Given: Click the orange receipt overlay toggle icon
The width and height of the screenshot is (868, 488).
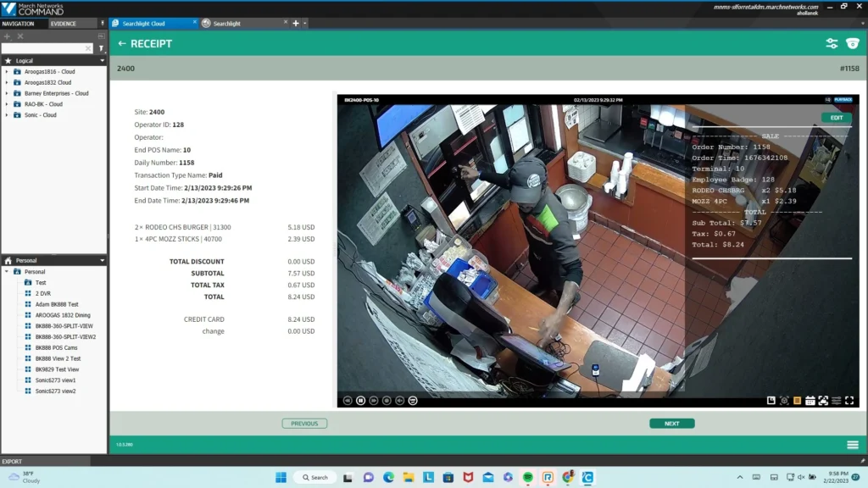Looking at the screenshot, I should [797, 400].
